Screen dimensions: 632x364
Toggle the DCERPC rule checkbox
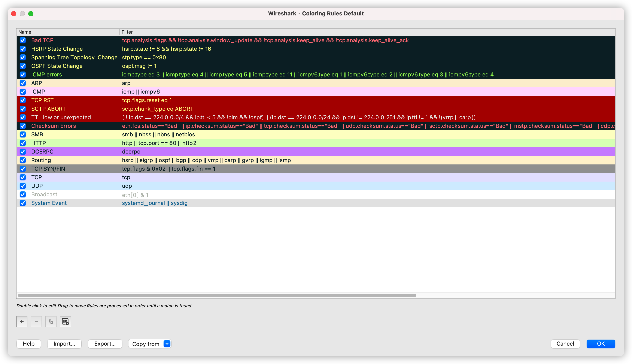coord(23,152)
